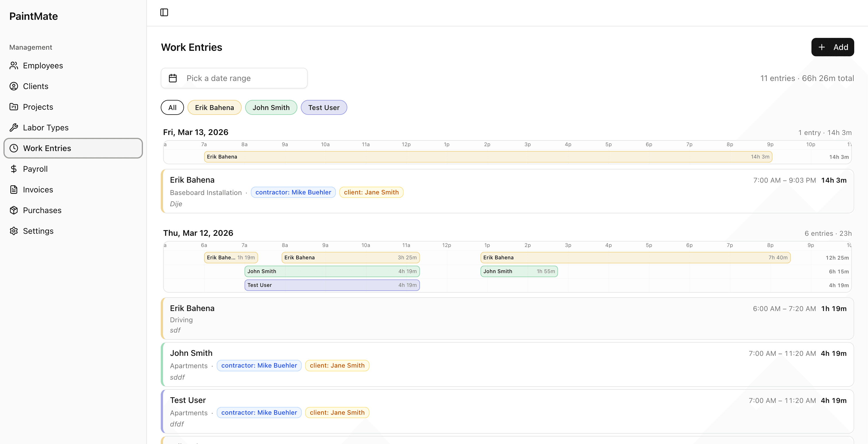Click '6h 15m' row total in Thursday timeline
The width and height of the screenshot is (868, 444).
pos(839,271)
